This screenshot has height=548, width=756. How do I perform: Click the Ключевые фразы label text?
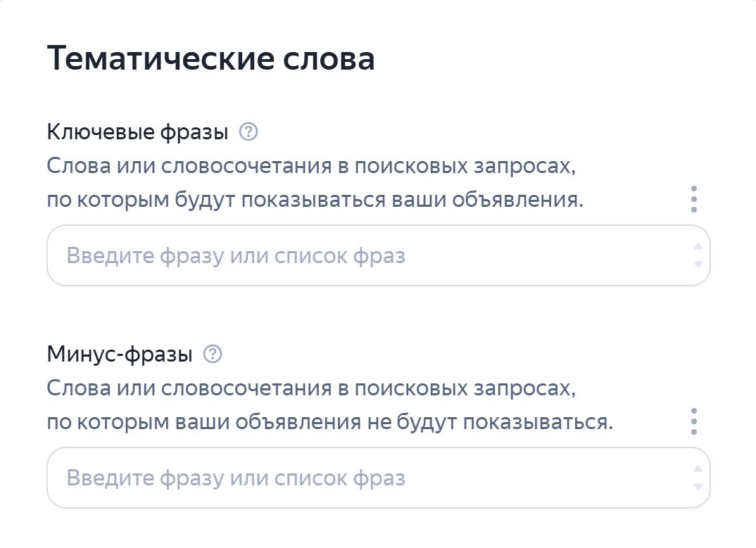137,132
